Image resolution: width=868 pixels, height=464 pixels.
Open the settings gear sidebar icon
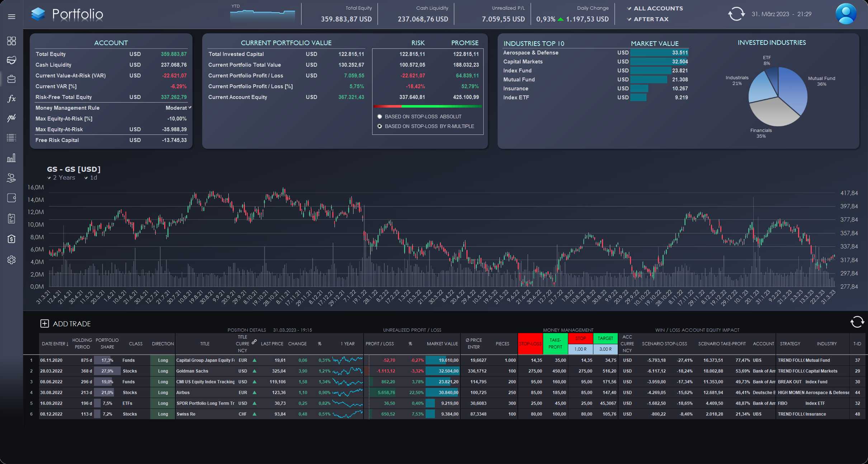[x=11, y=260]
